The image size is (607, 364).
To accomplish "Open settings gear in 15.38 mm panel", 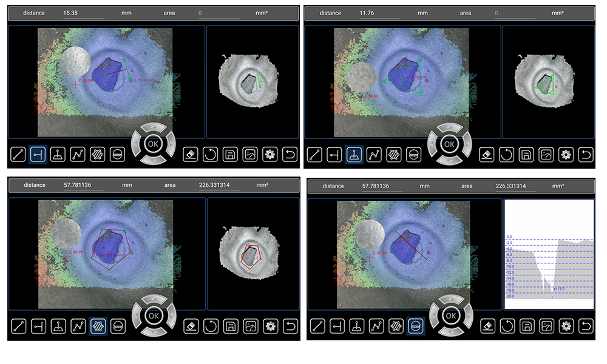I will point(270,155).
